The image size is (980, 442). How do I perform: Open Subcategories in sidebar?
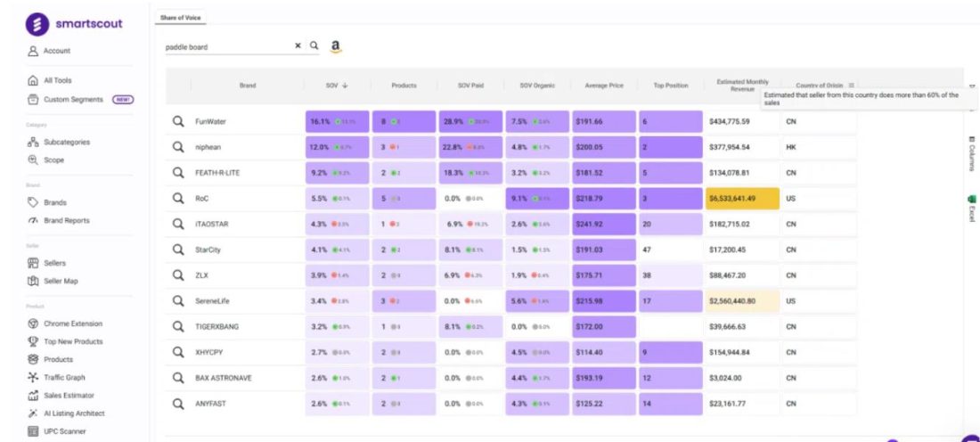coord(59,142)
